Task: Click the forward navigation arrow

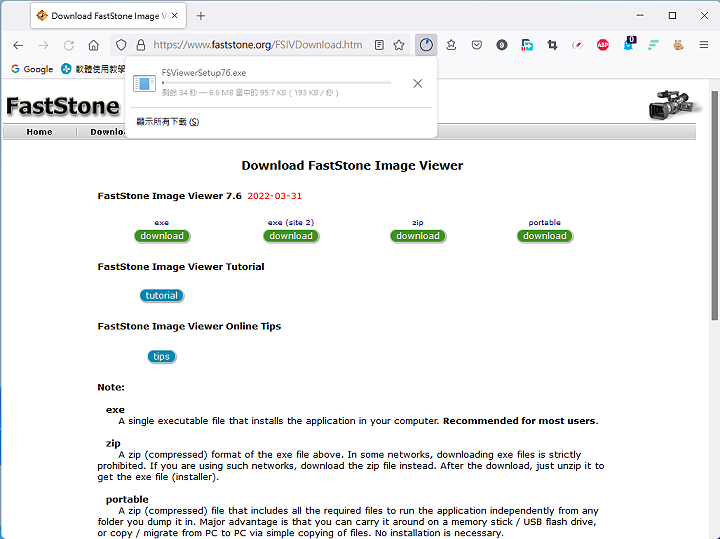Action: 44,45
